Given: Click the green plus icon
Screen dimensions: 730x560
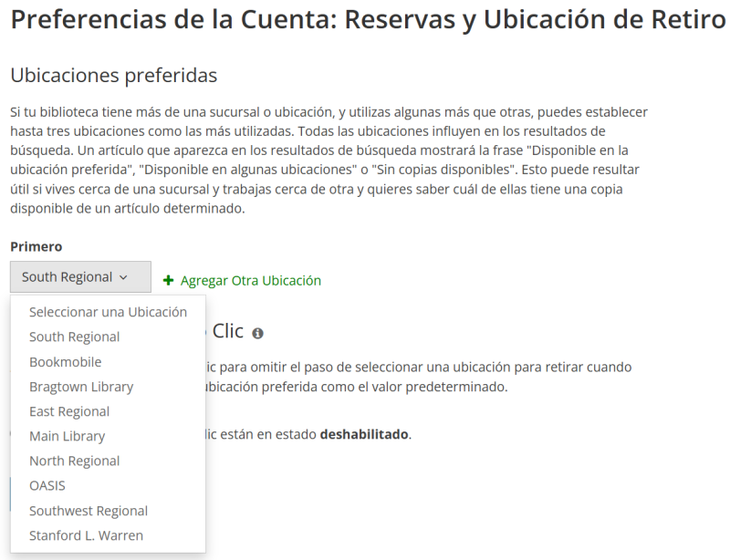Looking at the screenshot, I should pyautogui.click(x=168, y=281).
